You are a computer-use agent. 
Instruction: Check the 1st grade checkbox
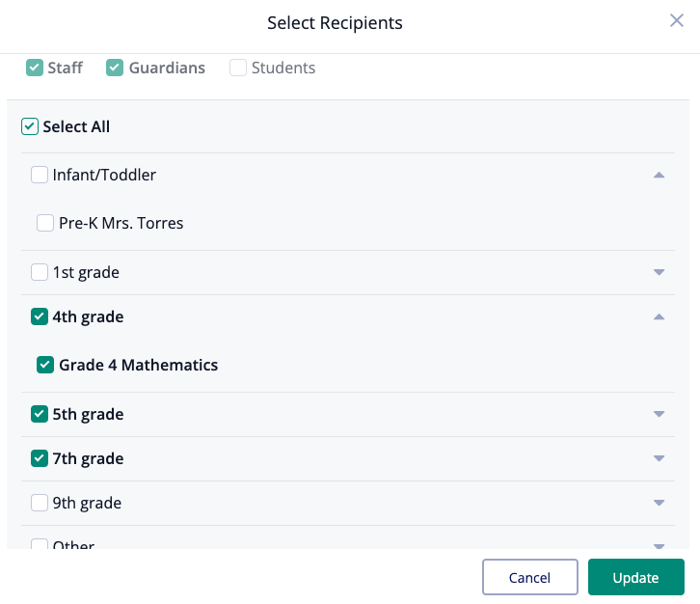40,272
